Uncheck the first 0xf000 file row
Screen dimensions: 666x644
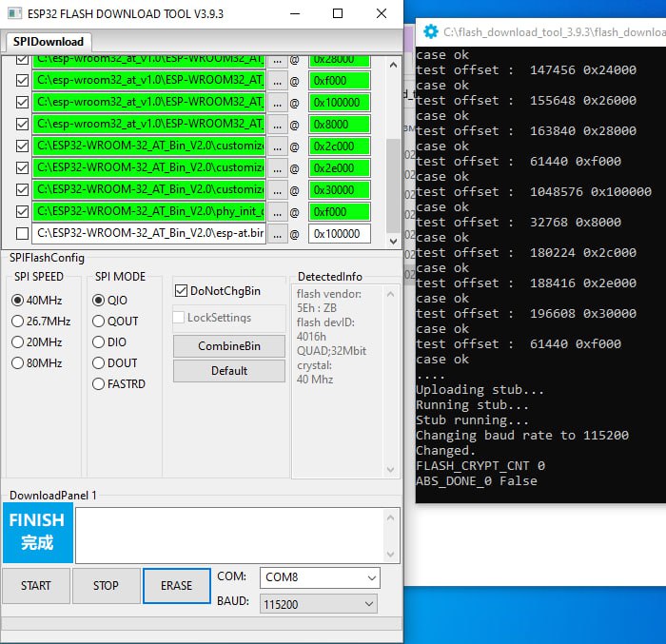pos(22,80)
